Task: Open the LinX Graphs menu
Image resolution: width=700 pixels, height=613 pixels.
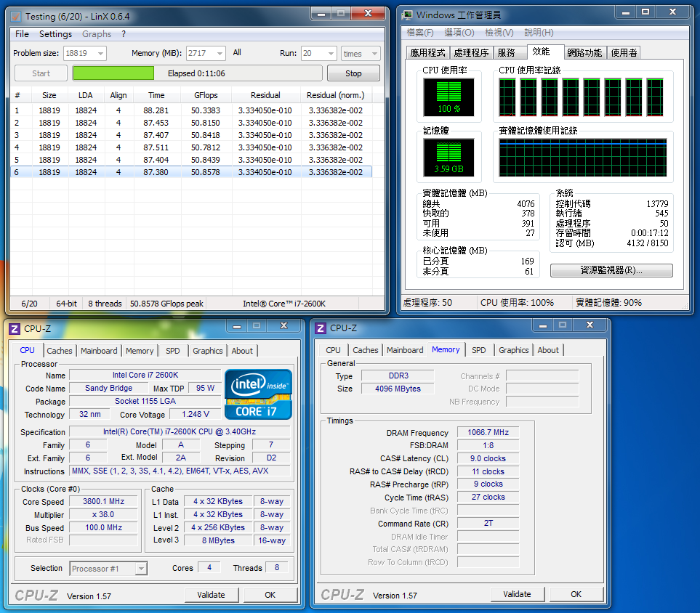Action: click(x=97, y=34)
